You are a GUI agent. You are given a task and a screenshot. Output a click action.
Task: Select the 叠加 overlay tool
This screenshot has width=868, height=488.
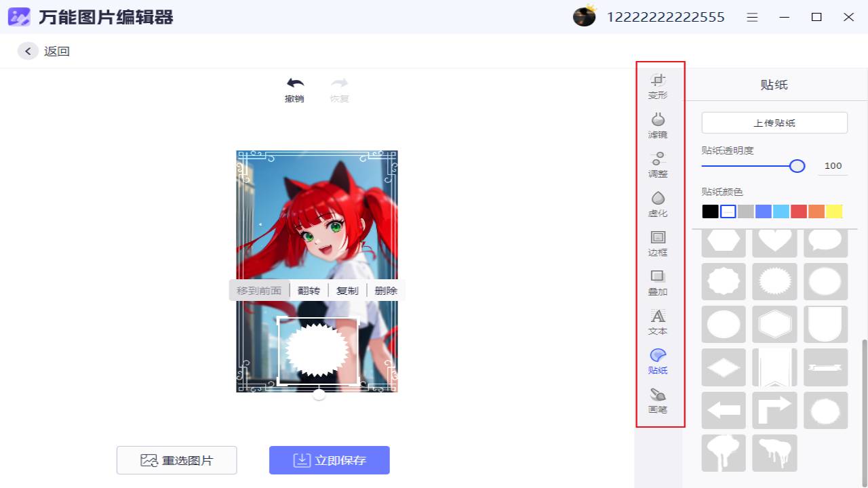657,283
